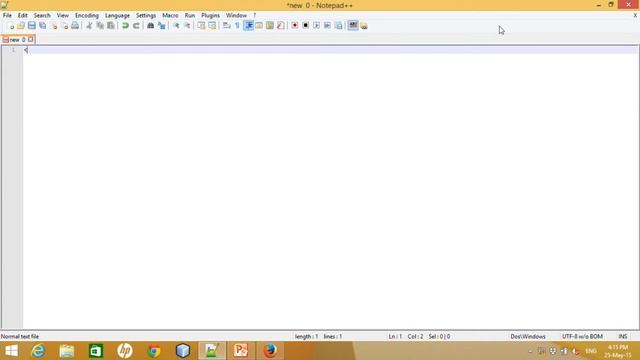The width and height of the screenshot is (640, 360).
Task: Click "Dos\Windows" line-ending indicator
Action: tap(528, 337)
